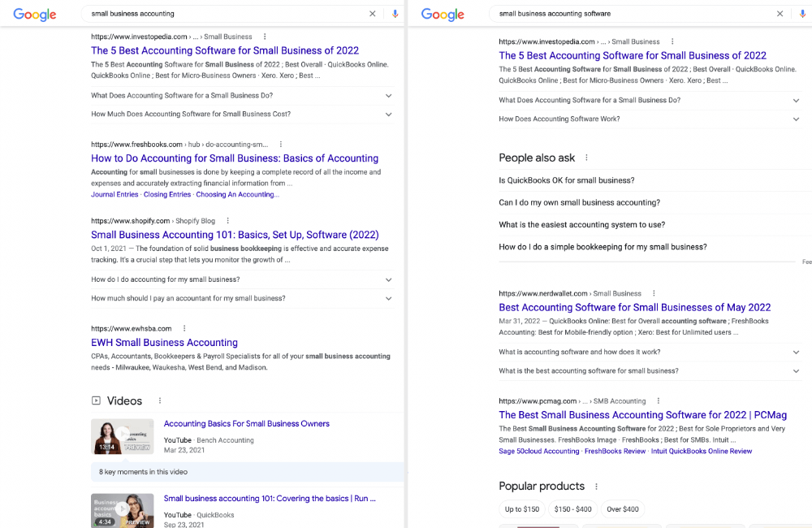Viewport: 812px width, 528px height.
Task: Start voice search in the left window
Action: click(x=395, y=14)
